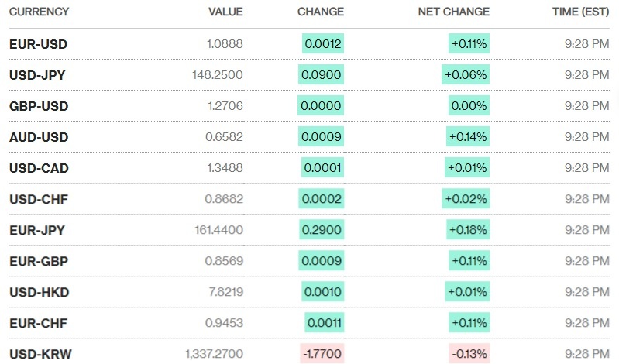Sort by the CURRENCY column header
The image size is (619, 364).
click(39, 12)
